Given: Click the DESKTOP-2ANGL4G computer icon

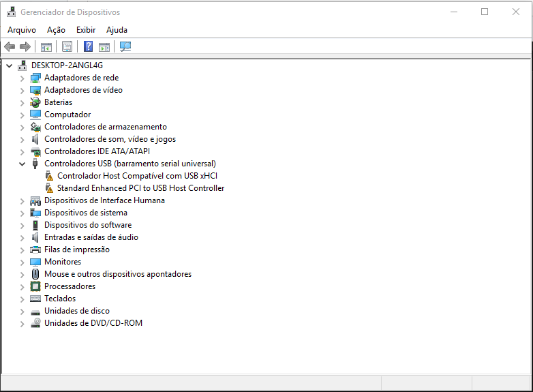Looking at the screenshot, I should tap(22, 65).
